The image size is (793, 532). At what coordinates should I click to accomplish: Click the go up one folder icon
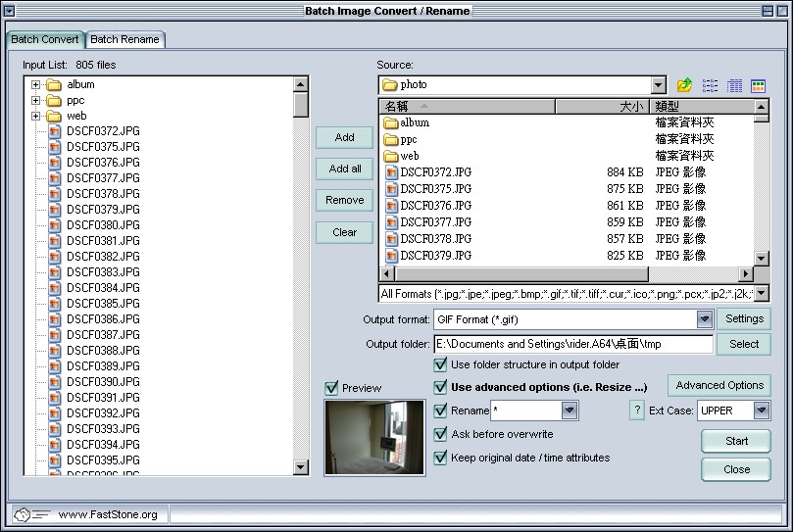(x=684, y=86)
